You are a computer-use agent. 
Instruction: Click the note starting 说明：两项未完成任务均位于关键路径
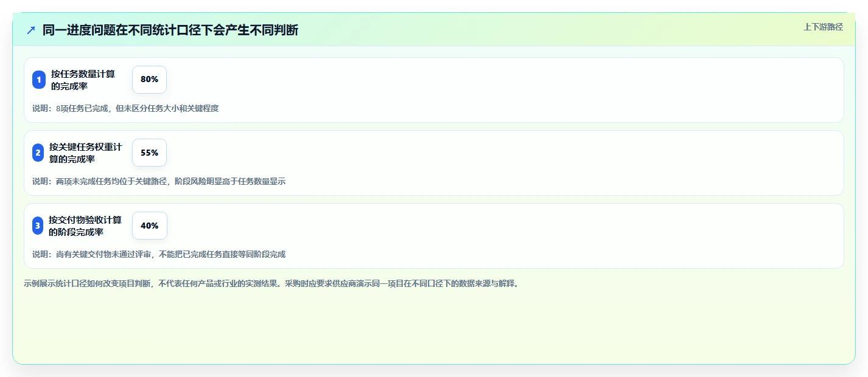pos(159,181)
